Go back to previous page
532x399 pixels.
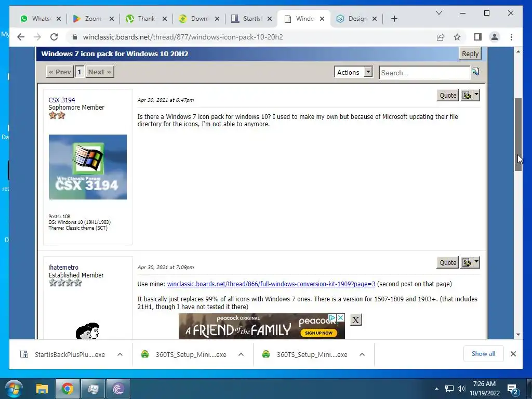(21, 37)
